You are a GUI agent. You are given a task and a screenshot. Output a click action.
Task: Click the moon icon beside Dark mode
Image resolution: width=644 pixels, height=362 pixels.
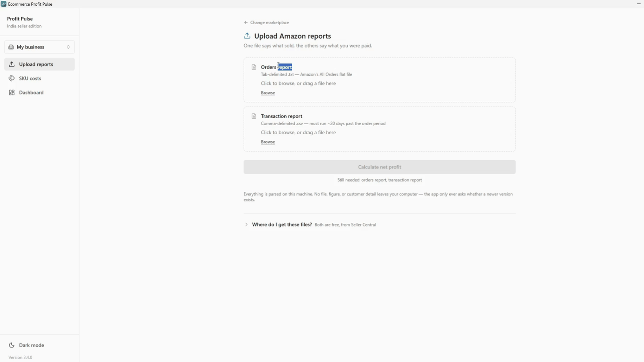pos(12,345)
